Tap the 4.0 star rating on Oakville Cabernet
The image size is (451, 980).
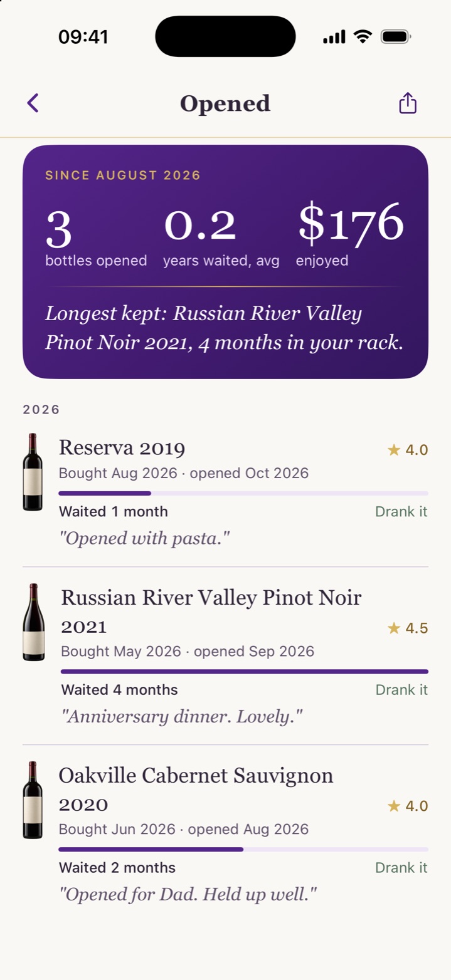(408, 806)
